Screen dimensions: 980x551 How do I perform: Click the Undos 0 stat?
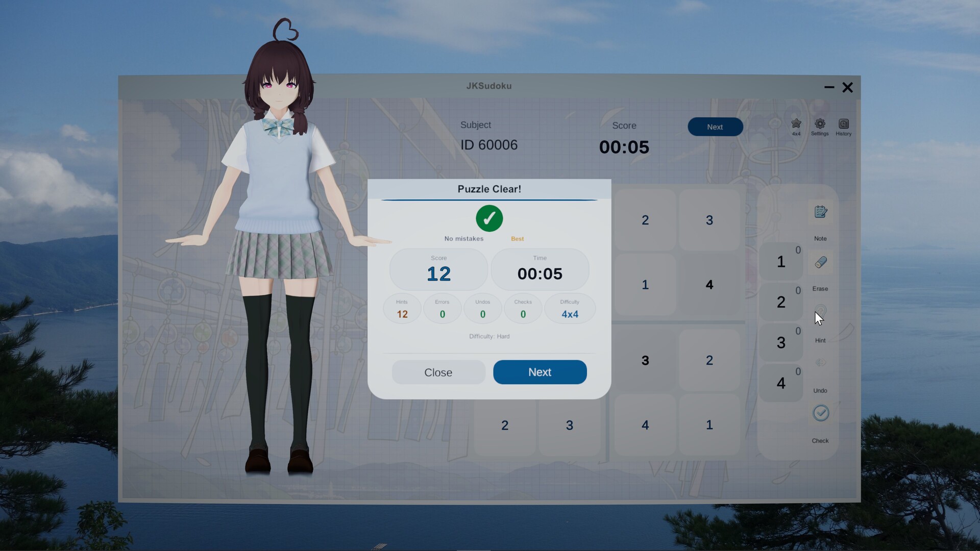click(482, 309)
